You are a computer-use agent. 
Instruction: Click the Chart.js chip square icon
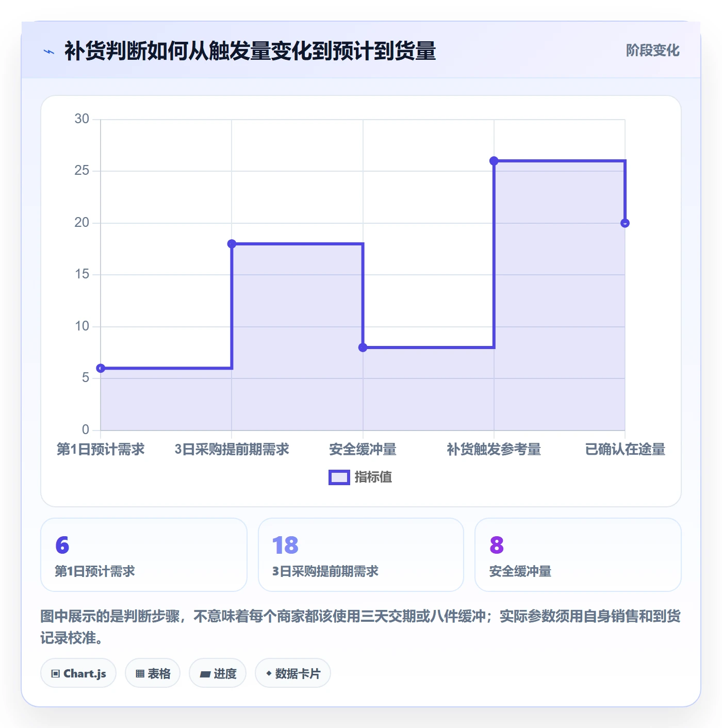56,674
